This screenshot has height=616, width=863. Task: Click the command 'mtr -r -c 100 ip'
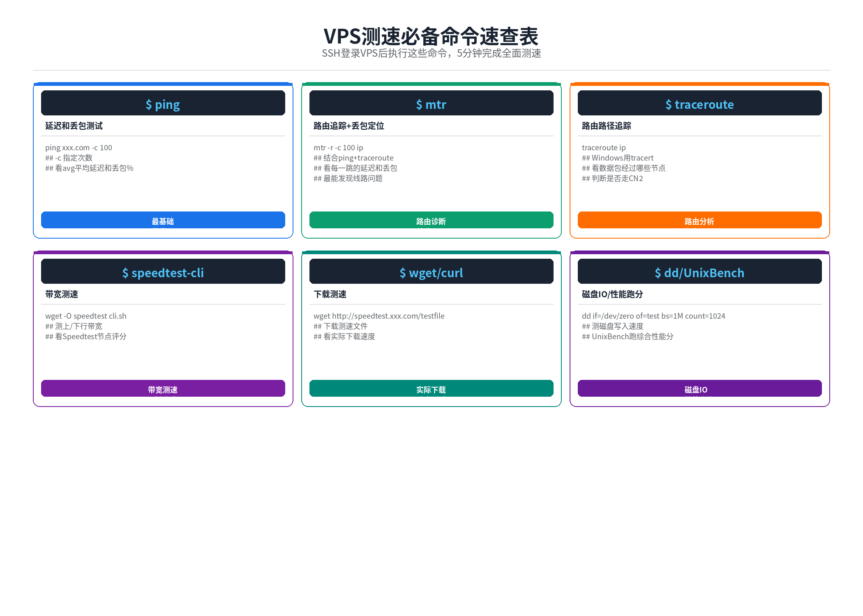pos(338,148)
